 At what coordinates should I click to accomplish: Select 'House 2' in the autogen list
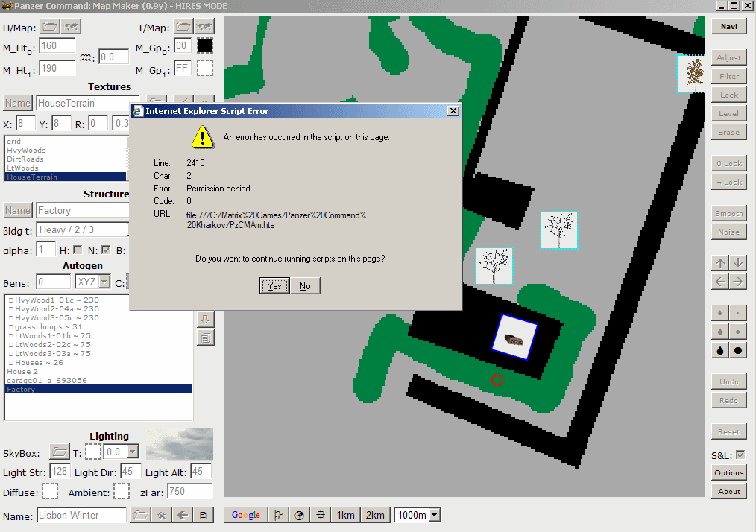[98, 372]
